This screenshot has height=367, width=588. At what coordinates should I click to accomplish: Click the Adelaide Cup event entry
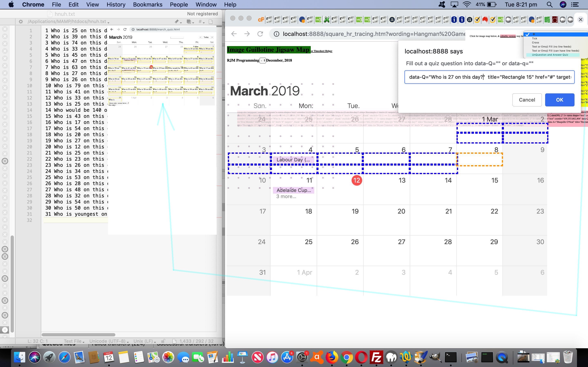point(293,190)
